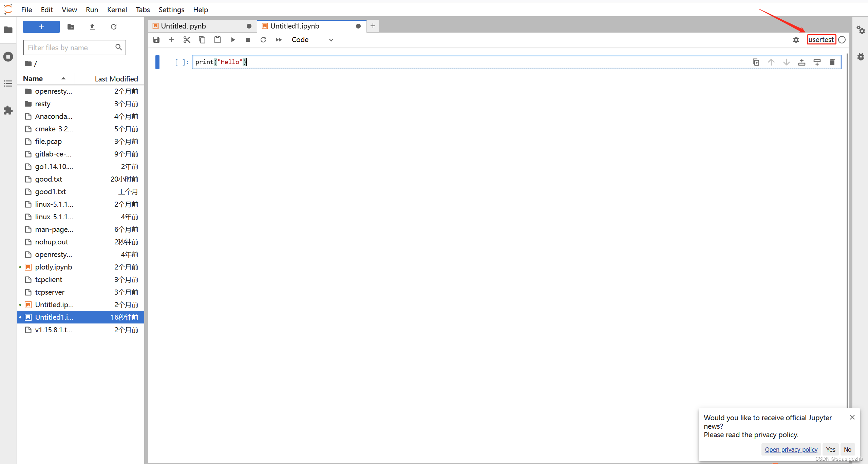Click the Delete cell button (trash icon)
Image resolution: width=868 pixels, height=464 pixels.
pos(832,62)
